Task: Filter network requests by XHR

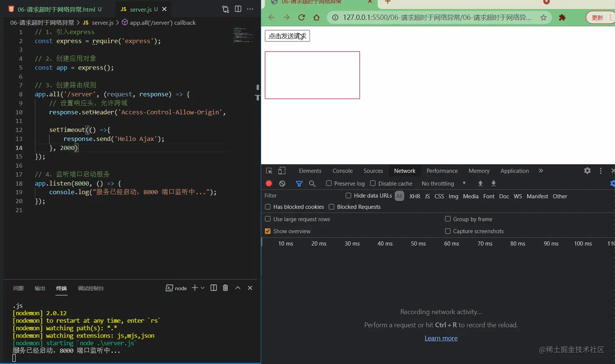Action: [415, 196]
